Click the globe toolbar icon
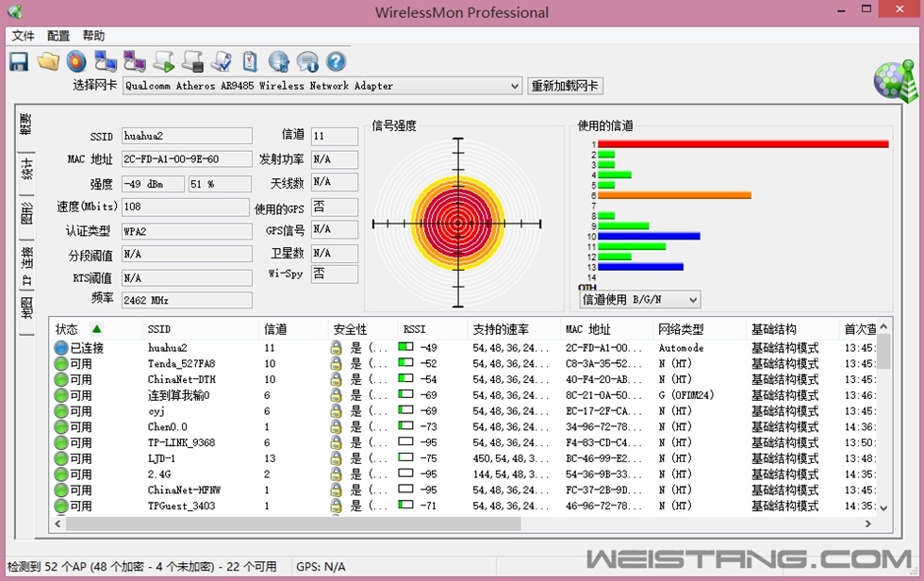924x581 pixels. point(278,62)
